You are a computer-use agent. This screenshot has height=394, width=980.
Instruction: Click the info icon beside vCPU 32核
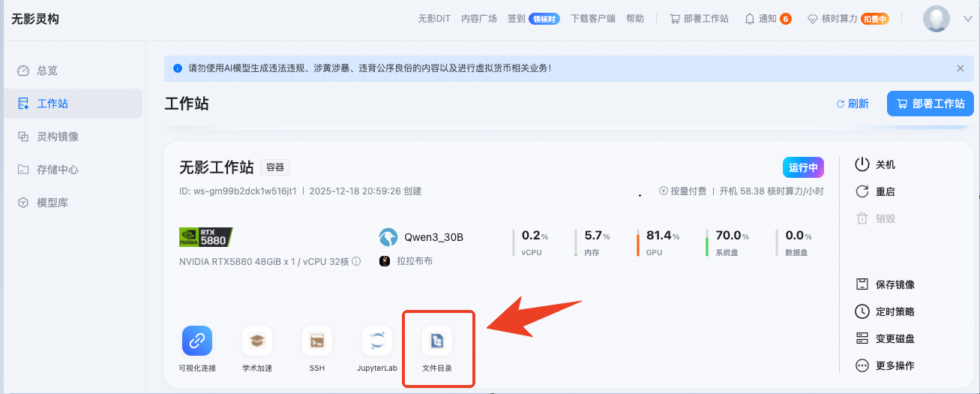click(x=357, y=261)
